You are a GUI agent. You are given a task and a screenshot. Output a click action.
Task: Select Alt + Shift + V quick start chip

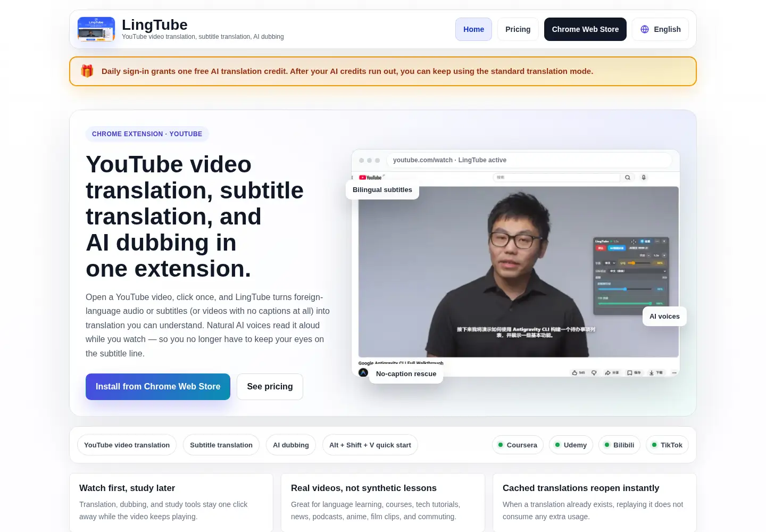(x=370, y=445)
